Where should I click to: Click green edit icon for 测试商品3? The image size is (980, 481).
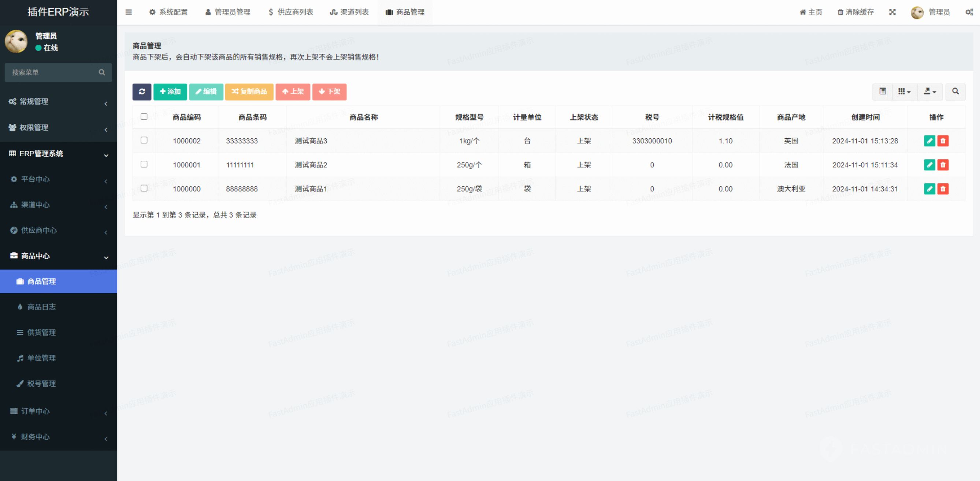[x=929, y=141]
